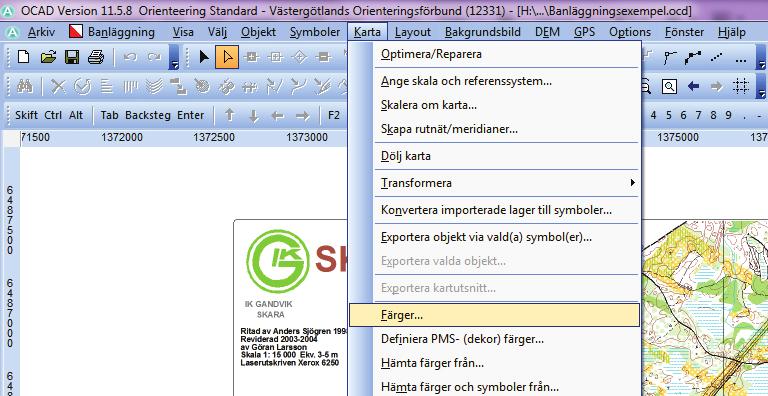768x396 pixels.
Task: Open the GPS menu
Action: tap(584, 32)
